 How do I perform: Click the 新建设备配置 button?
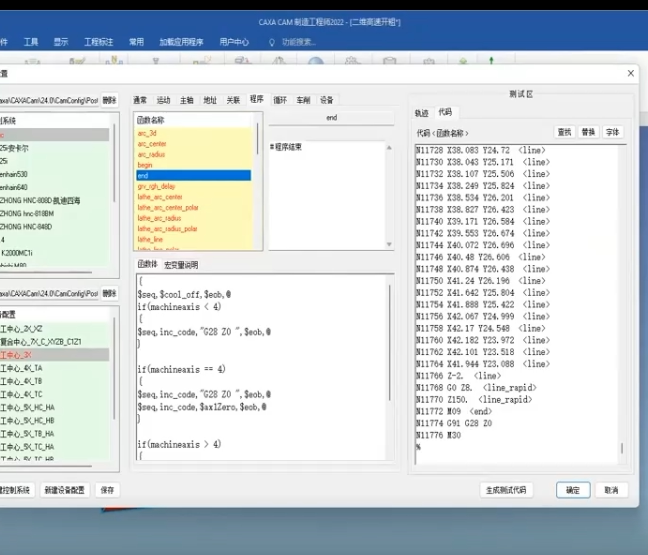coord(64,490)
